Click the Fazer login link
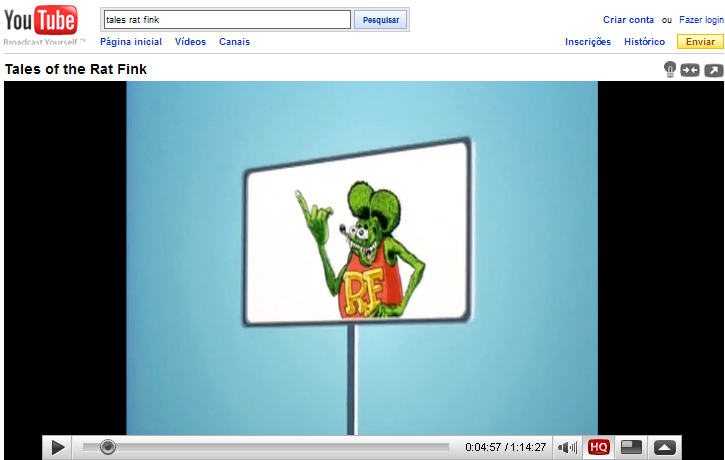Screen dimensions: 725x460 tap(701, 20)
